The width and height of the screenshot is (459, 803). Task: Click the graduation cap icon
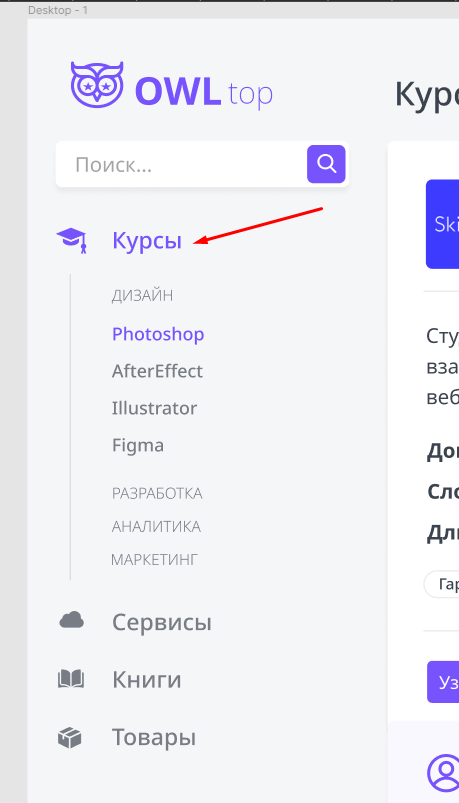72,240
